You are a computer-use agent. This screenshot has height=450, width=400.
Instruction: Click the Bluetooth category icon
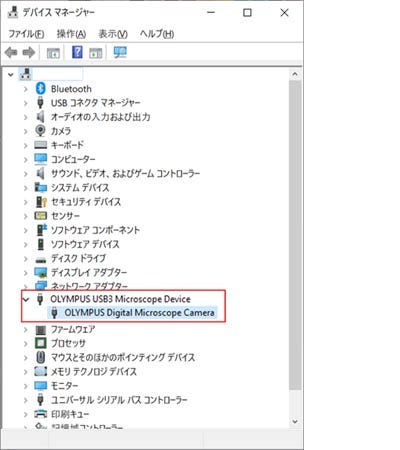[40, 89]
